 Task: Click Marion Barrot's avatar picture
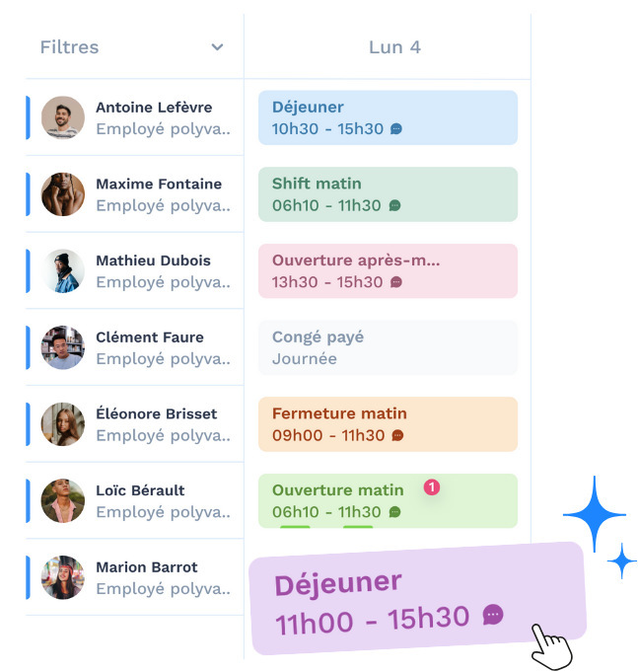point(63,577)
